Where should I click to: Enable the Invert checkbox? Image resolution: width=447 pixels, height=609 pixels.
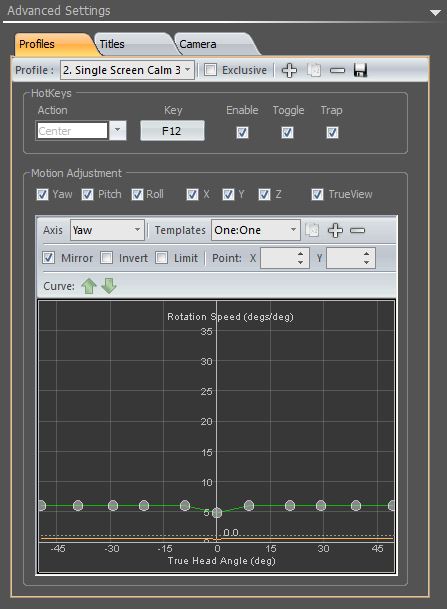(x=106, y=258)
